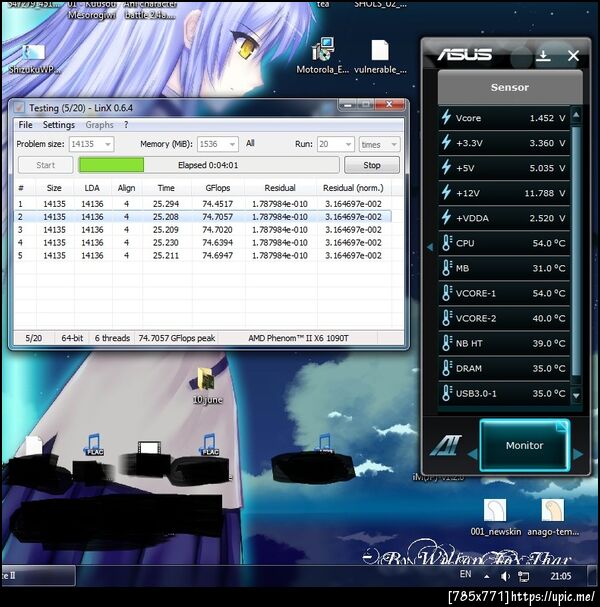Click the LDA column header
The image size is (600, 607).
92,188
